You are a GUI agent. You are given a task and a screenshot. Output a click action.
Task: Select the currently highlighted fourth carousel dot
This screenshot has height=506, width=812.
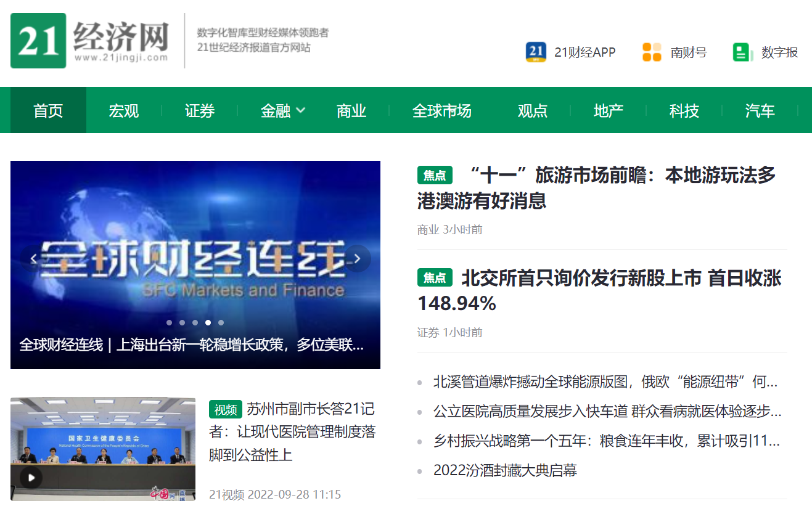click(208, 322)
